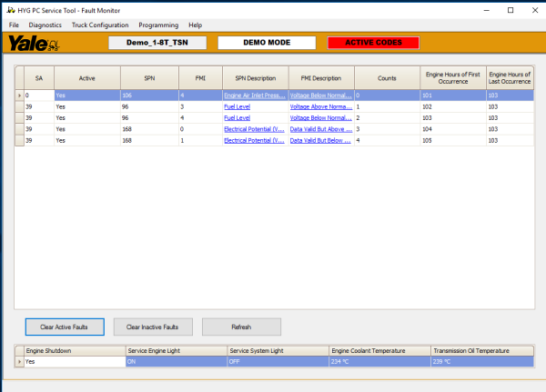Open the Diagnostics menu
The image size is (546, 392).
coord(45,25)
